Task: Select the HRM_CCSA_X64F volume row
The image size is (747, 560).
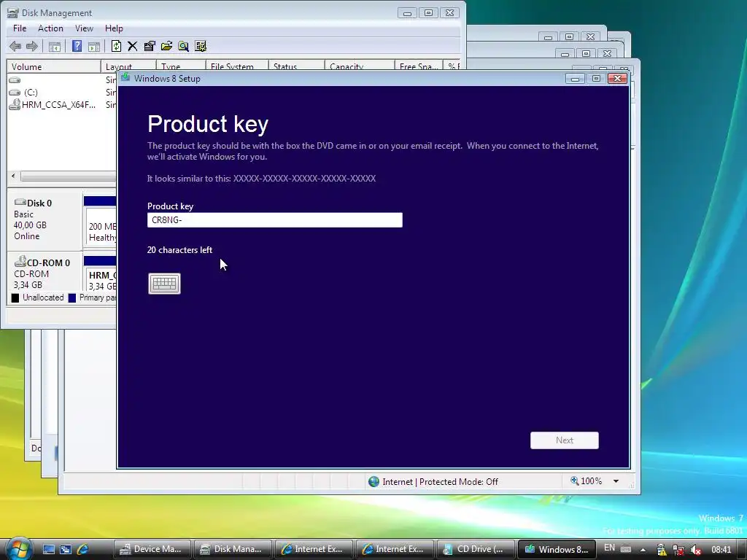Action: 53,105
